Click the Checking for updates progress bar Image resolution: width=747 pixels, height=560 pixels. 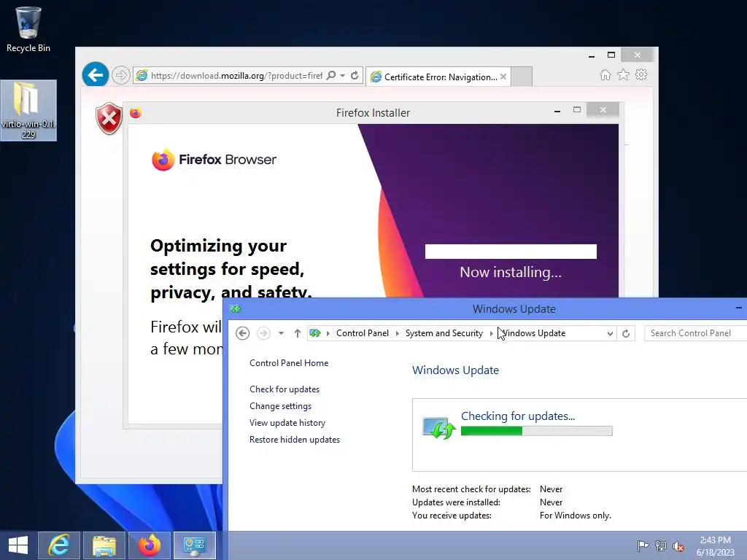tap(536, 431)
